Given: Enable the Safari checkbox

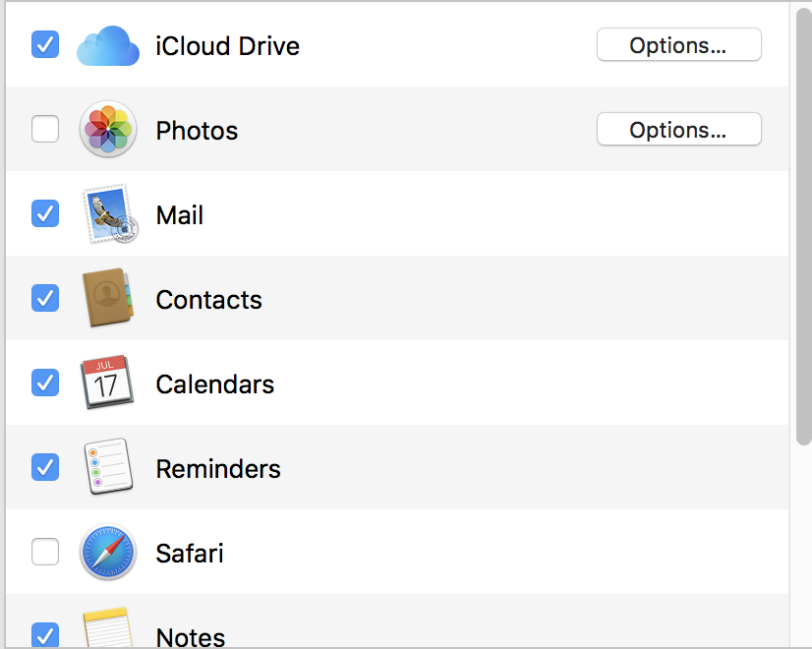Looking at the screenshot, I should pyautogui.click(x=45, y=552).
